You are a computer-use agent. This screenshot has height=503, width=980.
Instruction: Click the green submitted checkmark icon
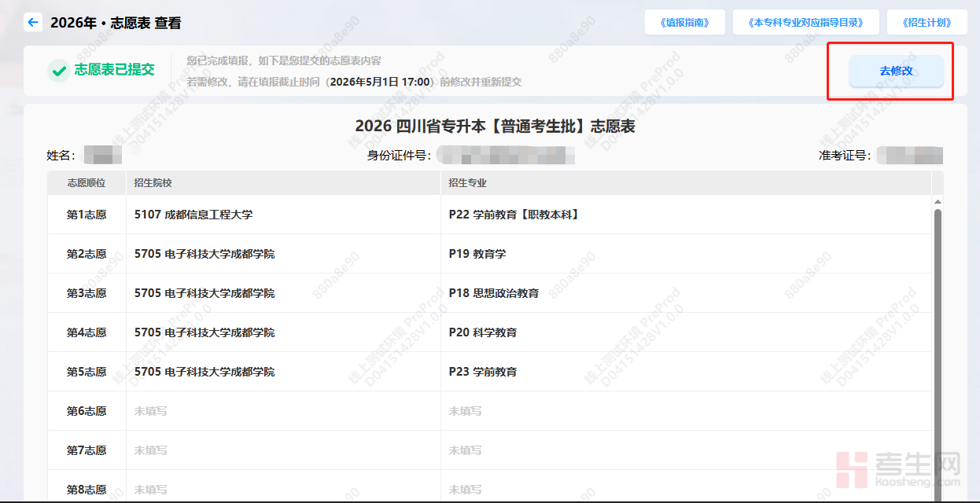pos(58,71)
